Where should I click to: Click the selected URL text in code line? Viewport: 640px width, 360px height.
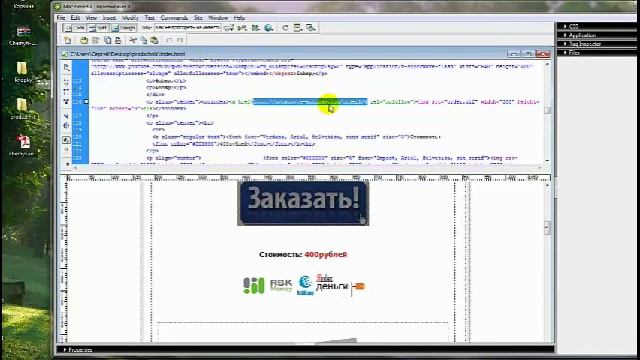310,102
